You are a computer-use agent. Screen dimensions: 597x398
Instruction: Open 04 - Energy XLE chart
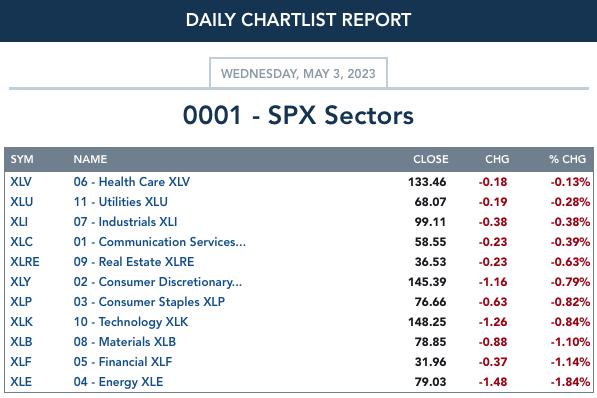click(118, 382)
